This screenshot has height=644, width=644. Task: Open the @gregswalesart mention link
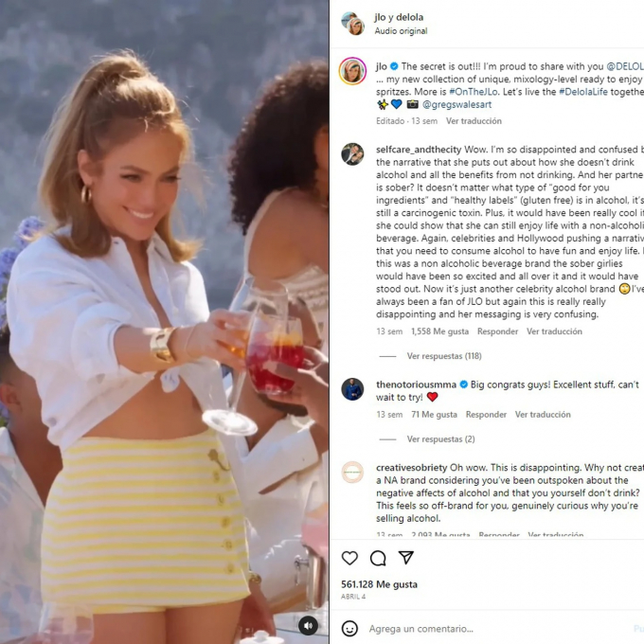(x=456, y=105)
